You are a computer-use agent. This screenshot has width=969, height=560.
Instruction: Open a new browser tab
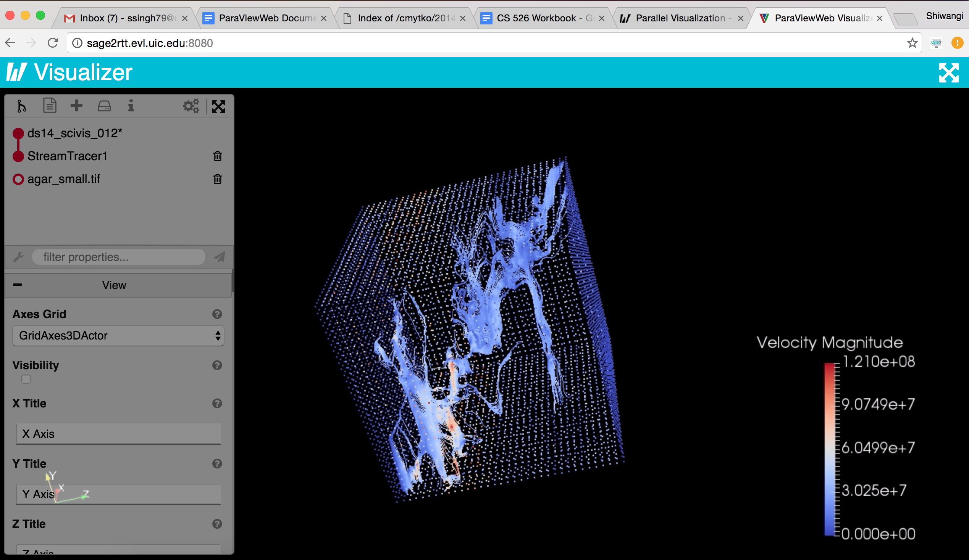point(906,19)
